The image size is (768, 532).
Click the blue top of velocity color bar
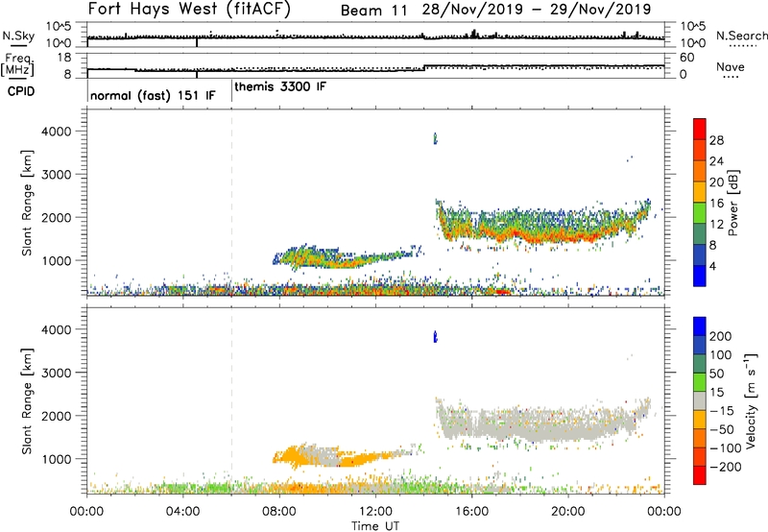700,326
